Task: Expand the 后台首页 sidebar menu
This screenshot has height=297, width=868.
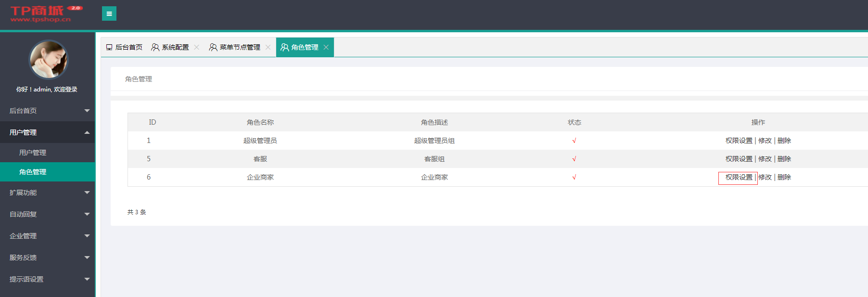Action: pyautogui.click(x=47, y=111)
